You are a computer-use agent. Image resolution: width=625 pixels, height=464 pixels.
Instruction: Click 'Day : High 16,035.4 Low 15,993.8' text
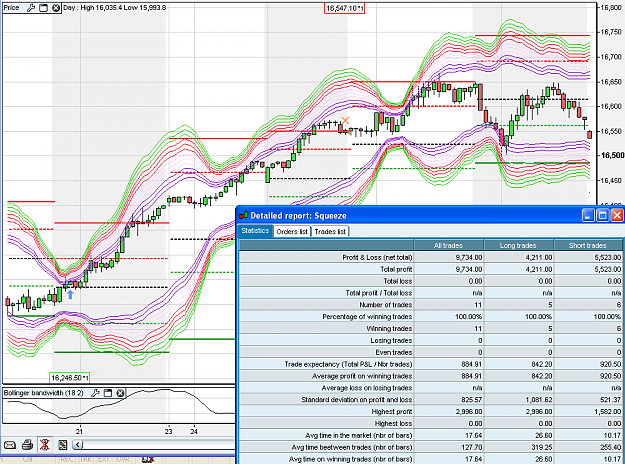click(x=115, y=7)
